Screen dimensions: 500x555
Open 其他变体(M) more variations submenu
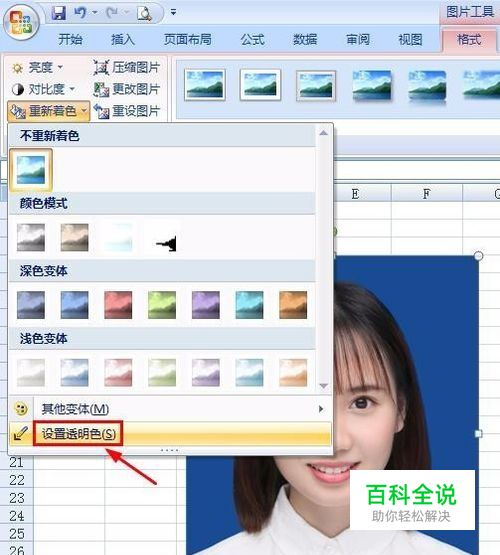click(x=170, y=409)
